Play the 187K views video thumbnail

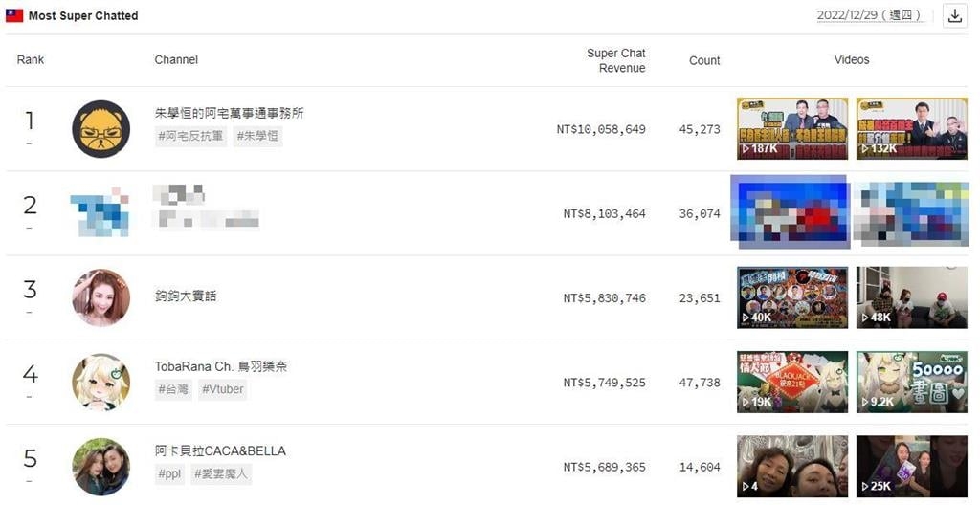791,129
